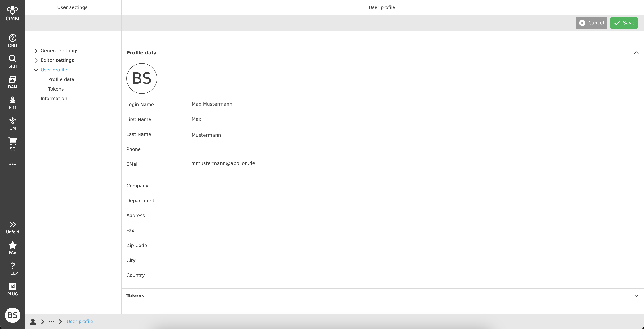Cancel editing the user profile
Screen dimensions: 644x329
click(591, 23)
